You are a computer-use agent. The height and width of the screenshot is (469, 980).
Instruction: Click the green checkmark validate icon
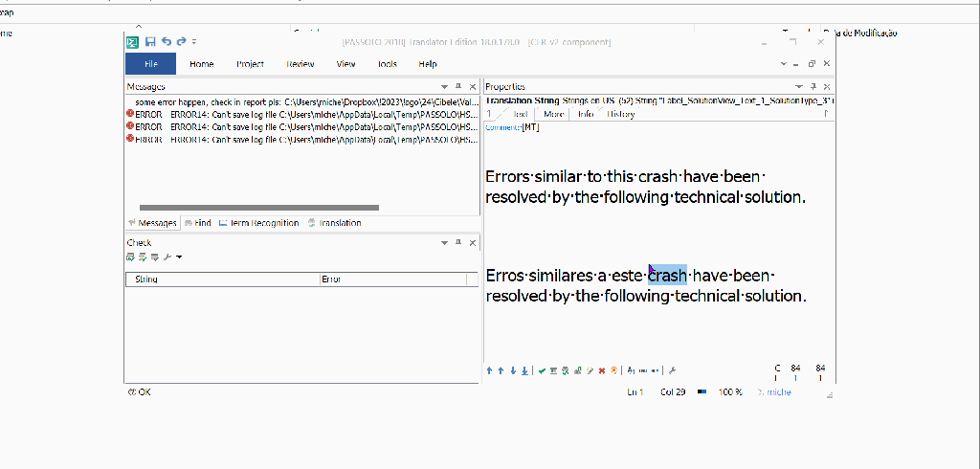coord(542,370)
